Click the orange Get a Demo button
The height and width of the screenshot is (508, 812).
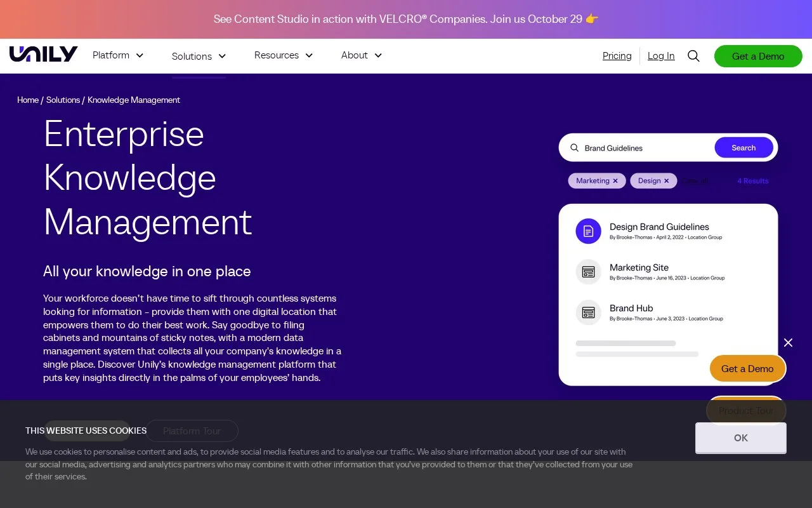pos(747,368)
